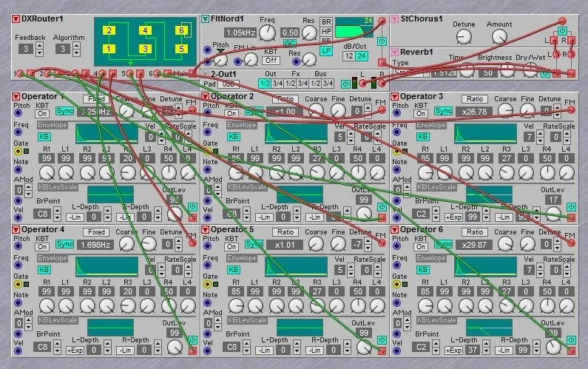Screen dimensions: 588x369
Task: Click Operator 4 yellow Gate jack
Action: pos(18,284)
